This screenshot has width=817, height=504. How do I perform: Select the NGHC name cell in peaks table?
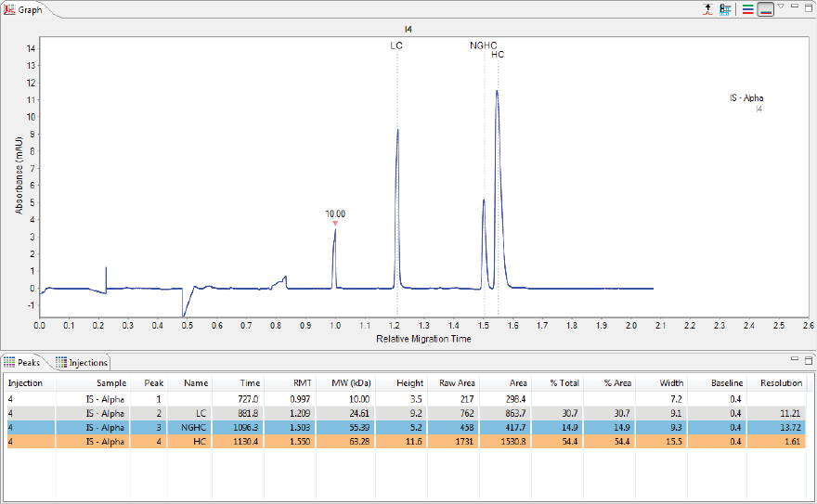coord(193,428)
